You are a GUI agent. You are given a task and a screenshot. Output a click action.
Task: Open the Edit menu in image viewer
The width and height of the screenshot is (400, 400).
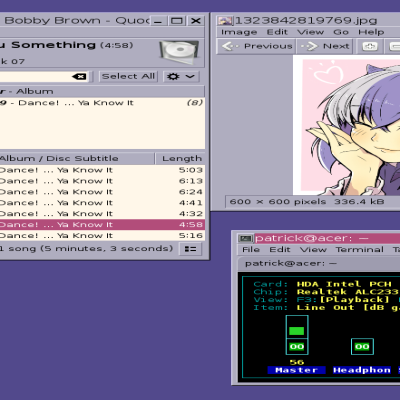pos(277,32)
